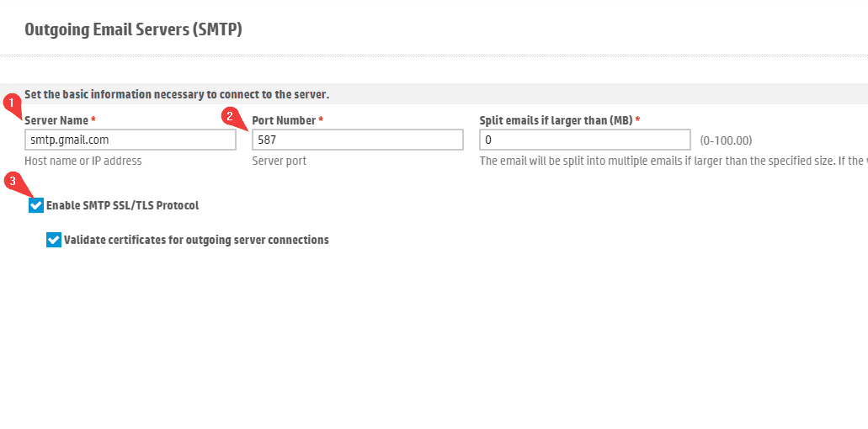The height and width of the screenshot is (429, 868).
Task: Click into the Port Number field
Action: point(358,140)
